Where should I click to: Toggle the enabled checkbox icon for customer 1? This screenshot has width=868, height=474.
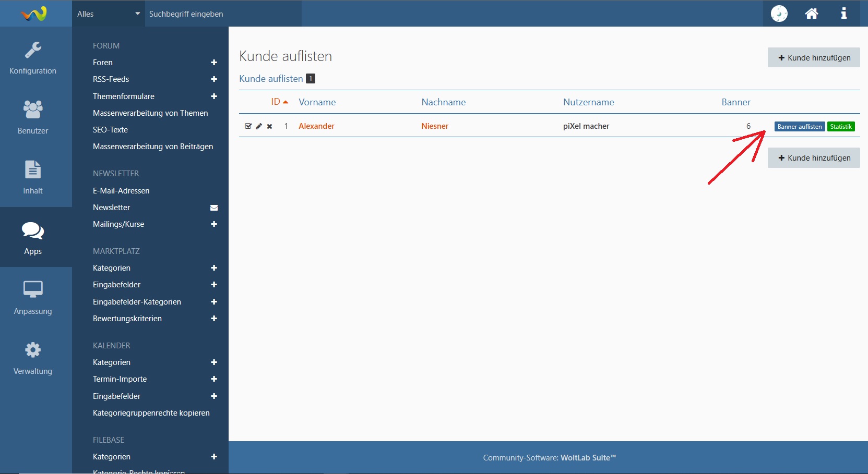[x=248, y=126]
